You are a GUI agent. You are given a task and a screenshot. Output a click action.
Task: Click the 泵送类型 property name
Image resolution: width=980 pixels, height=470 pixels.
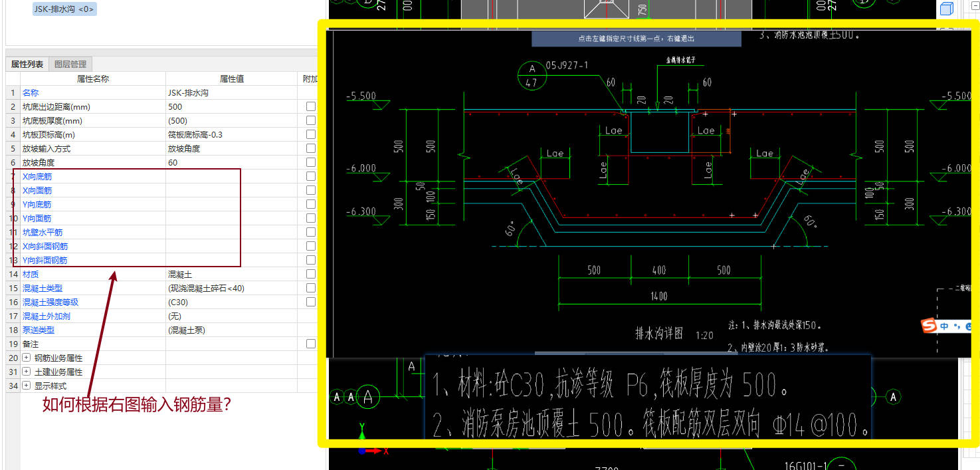tap(39, 330)
